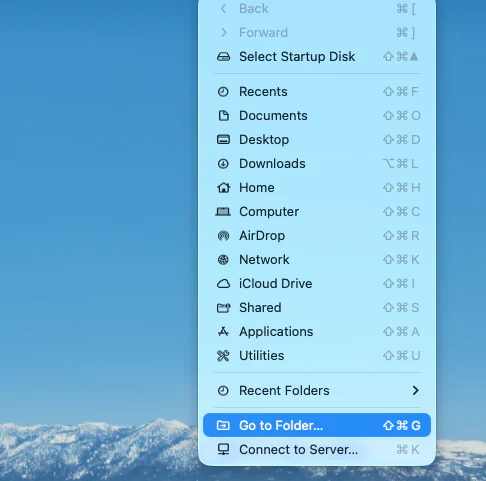Screen dimensions: 486x481
Task: Click the Forward right-chevron icon
Action: point(224,33)
